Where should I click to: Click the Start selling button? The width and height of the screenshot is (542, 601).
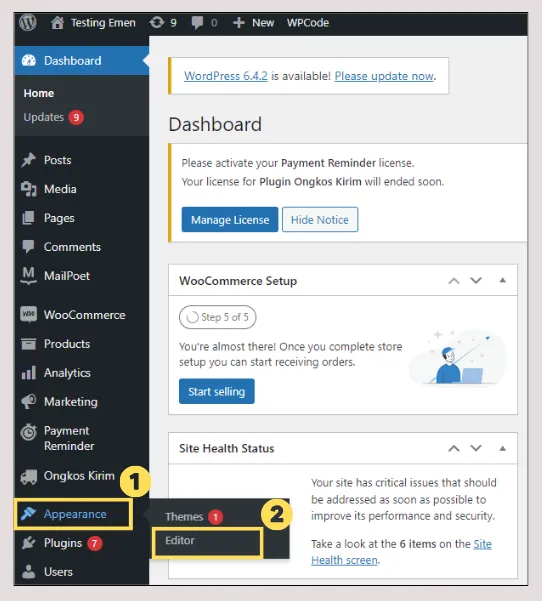pos(217,391)
